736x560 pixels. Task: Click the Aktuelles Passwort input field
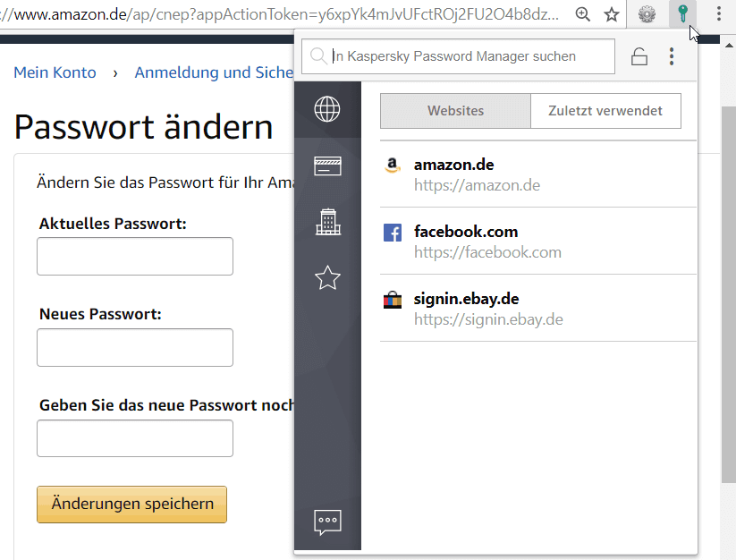[x=135, y=257]
